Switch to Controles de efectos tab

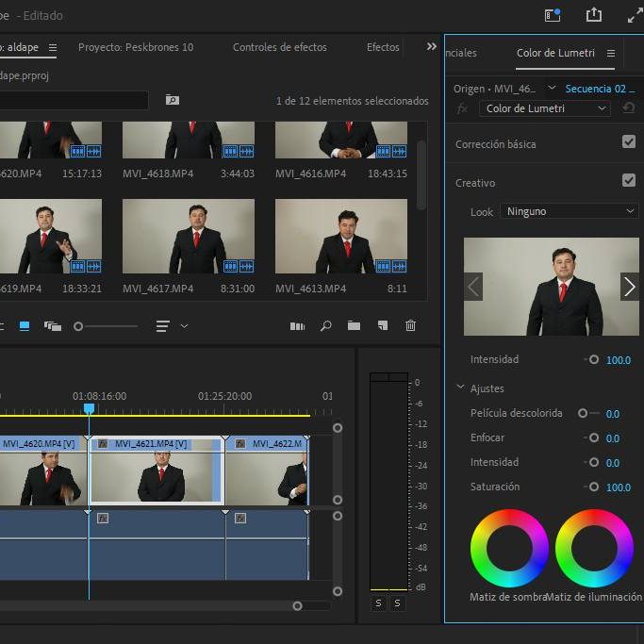279,47
